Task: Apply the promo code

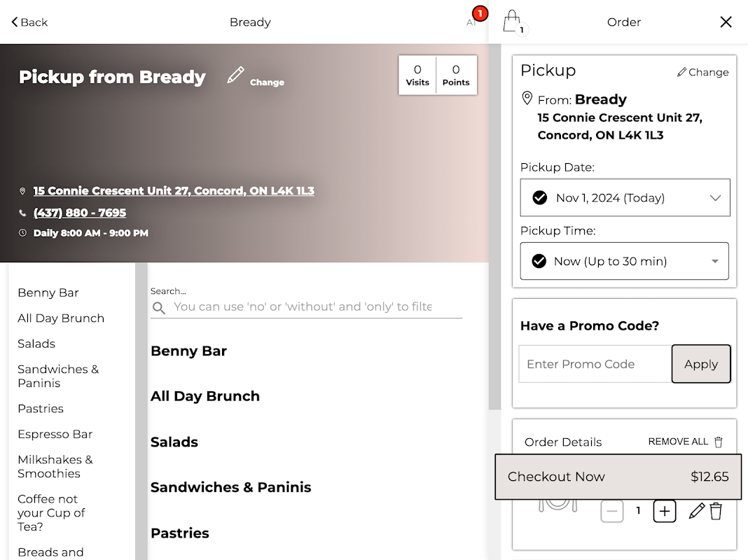Action: pos(701,364)
